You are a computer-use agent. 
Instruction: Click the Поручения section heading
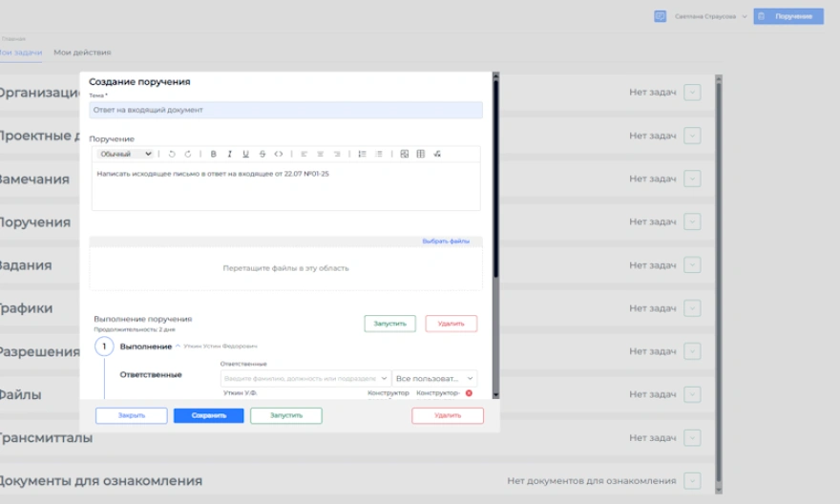(34, 222)
